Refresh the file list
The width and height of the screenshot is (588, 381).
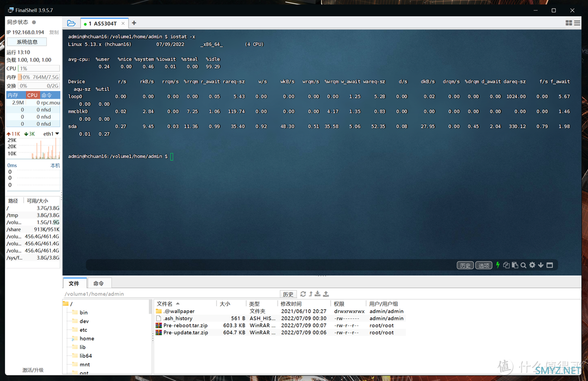point(303,294)
